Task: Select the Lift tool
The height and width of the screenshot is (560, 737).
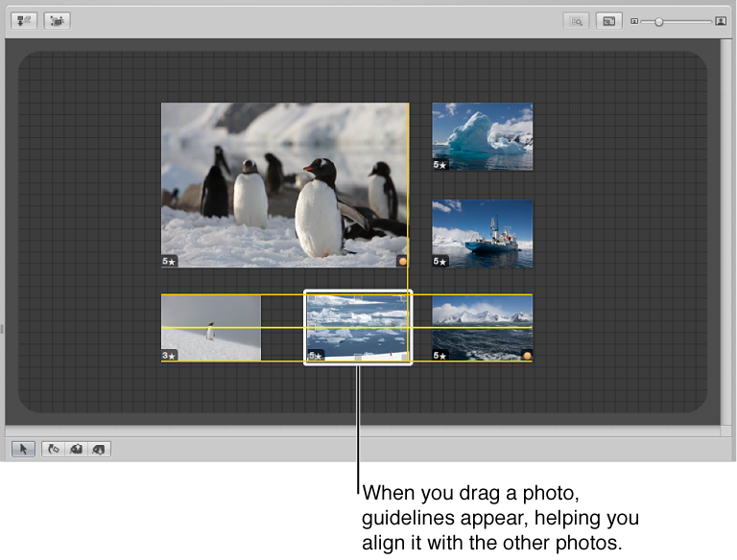Action: point(76,449)
